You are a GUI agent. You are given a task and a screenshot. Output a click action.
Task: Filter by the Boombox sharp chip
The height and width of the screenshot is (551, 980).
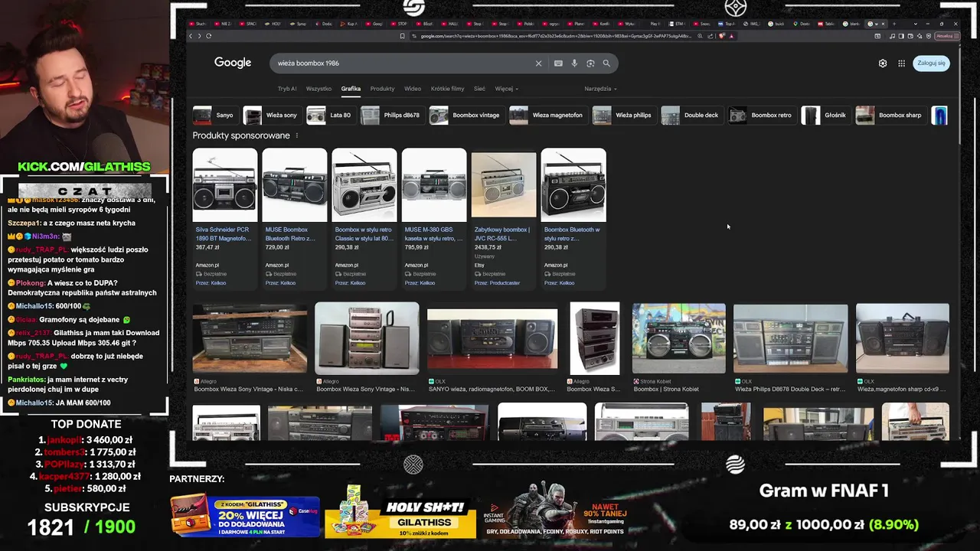click(x=890, y=116)
